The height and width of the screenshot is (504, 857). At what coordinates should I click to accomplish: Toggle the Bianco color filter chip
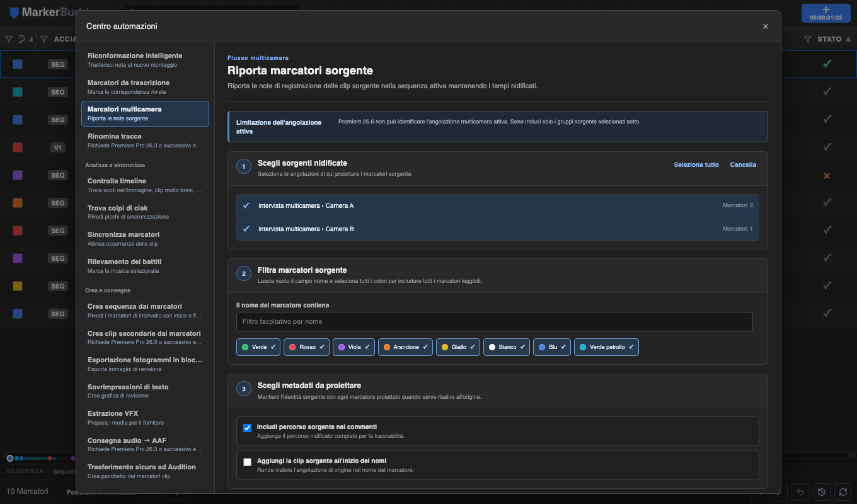click(507, 347)
